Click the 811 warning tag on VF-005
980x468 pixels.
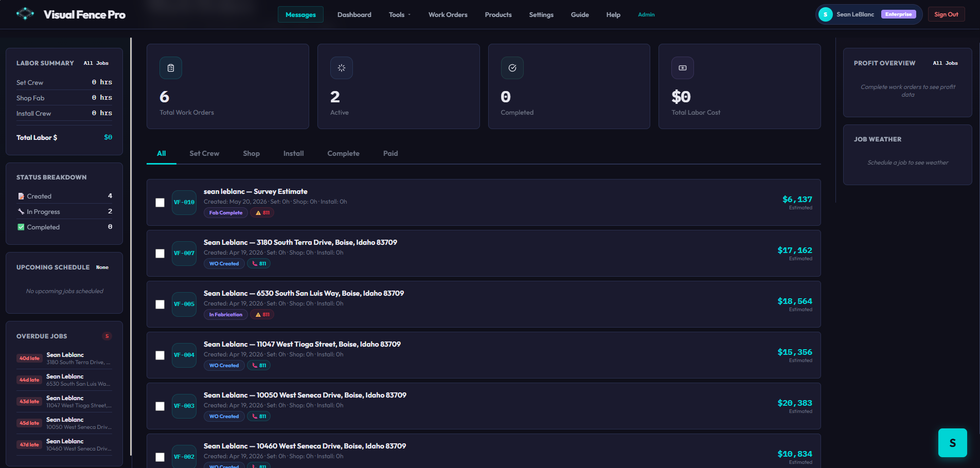[x=262, y=315]
